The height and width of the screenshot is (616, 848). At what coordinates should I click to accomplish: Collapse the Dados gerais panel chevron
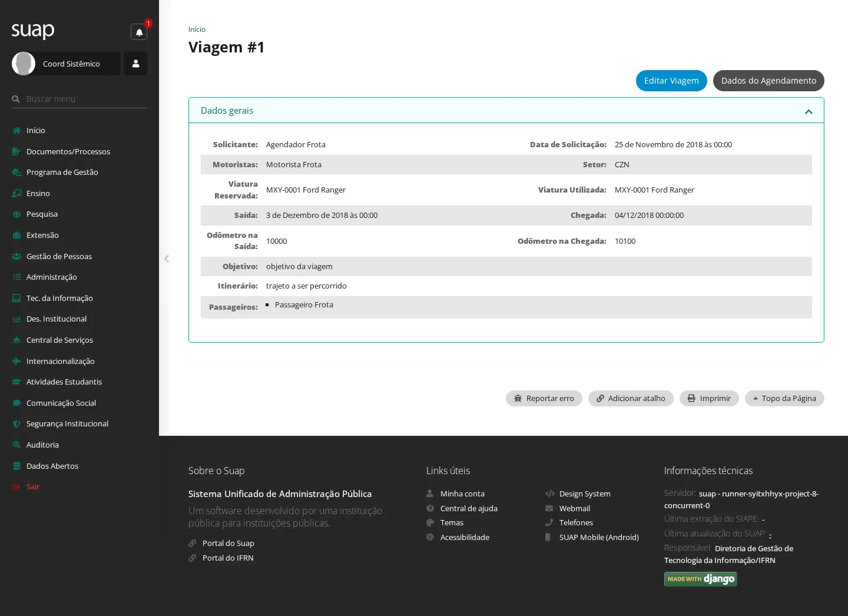pyautogui.click(x=809, y=111)
